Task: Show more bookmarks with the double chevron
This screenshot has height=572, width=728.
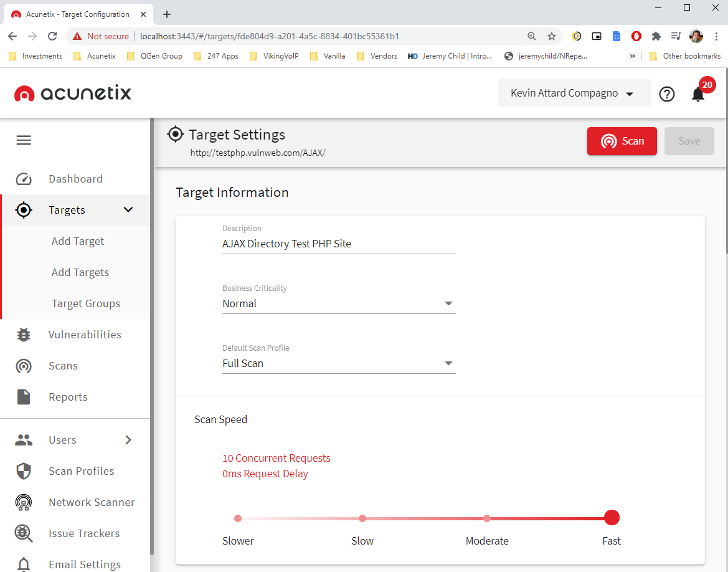Action: (632, 55)
